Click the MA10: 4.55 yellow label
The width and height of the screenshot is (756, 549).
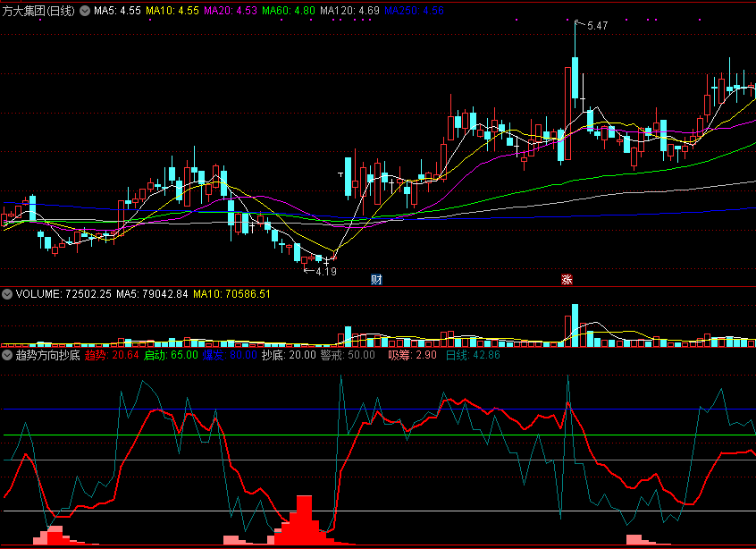click(x=172, y=11)
